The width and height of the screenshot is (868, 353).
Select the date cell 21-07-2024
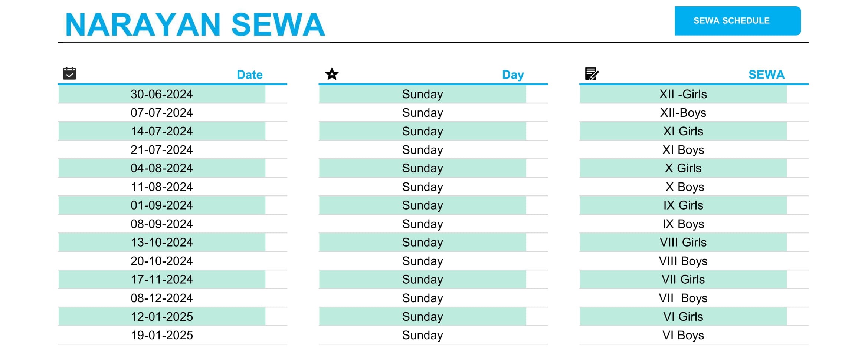[162, 150]
